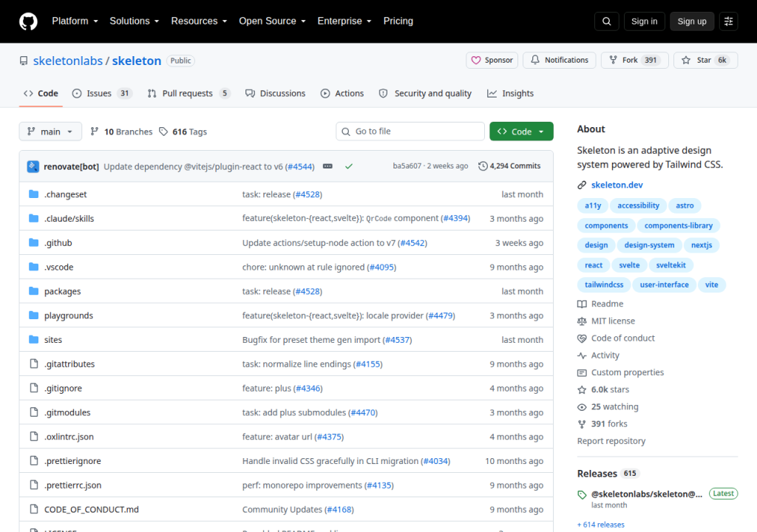Viewport: 757px width, 532px height.
Task: Click the Sign up button
Action: (x=692, y=21)
